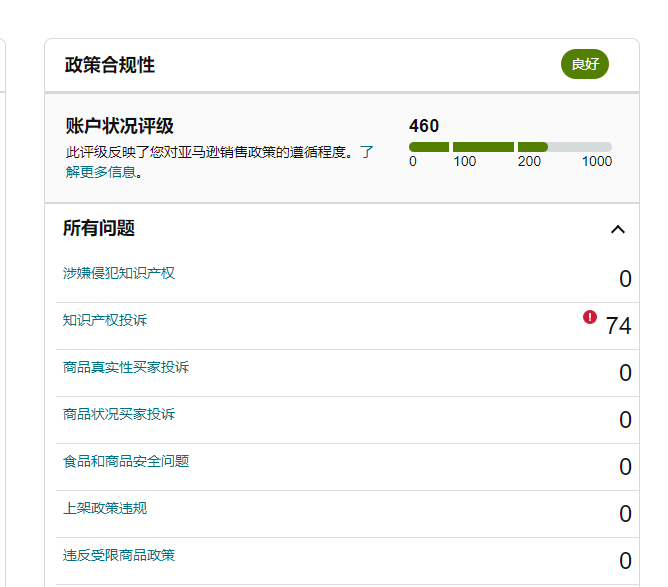668x587 pixels.
Task: Collapse the 所有问题 section with the chevron
Action: (x=618, y=230)
